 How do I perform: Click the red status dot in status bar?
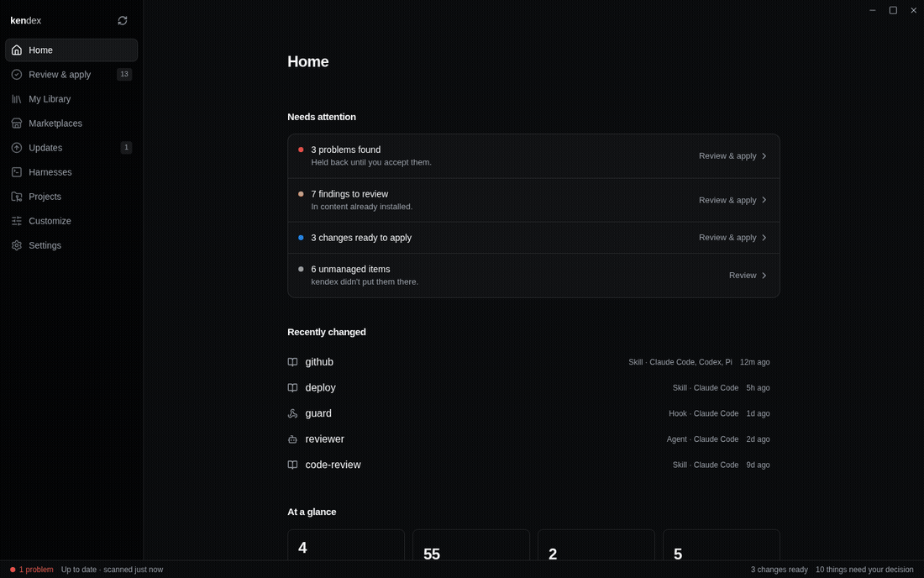point(13,570)
